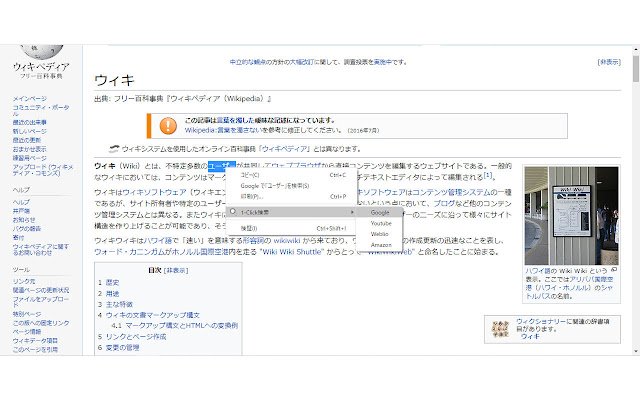Open 新しいページ sidebar link
The height and width of the screenshot is (400, 640).
pos(29,131)
